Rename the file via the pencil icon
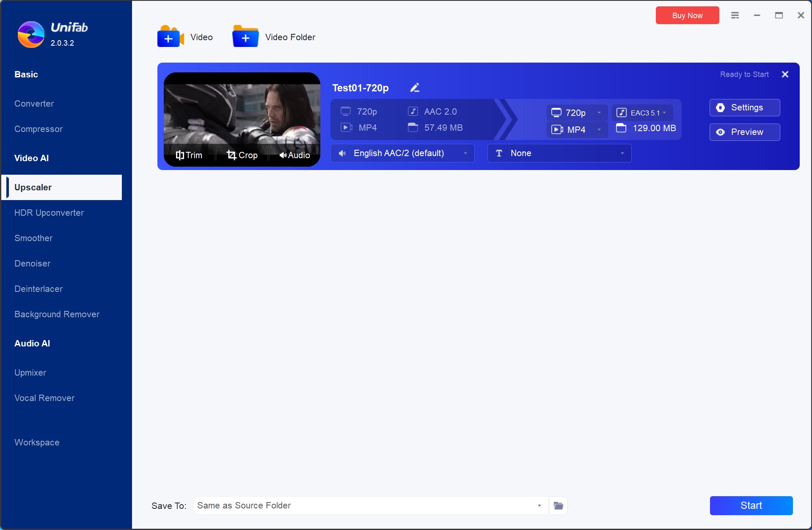 415,88
